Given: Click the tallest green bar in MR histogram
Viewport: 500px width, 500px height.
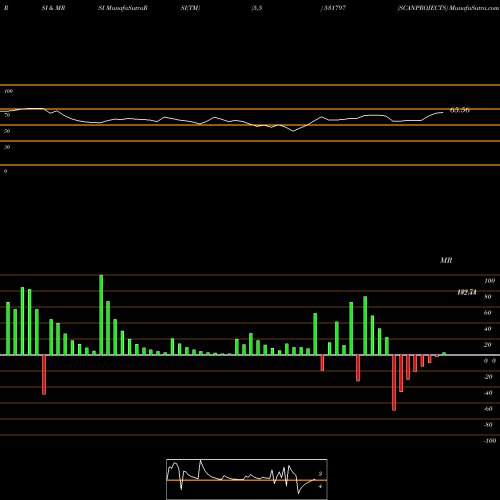Looking at the screenshot, I should click(101, 315).
